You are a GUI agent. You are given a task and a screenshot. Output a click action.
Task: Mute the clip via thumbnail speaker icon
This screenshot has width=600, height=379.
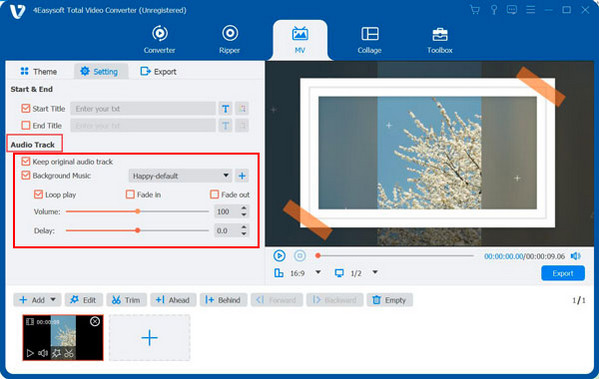[x=43, y=353]
